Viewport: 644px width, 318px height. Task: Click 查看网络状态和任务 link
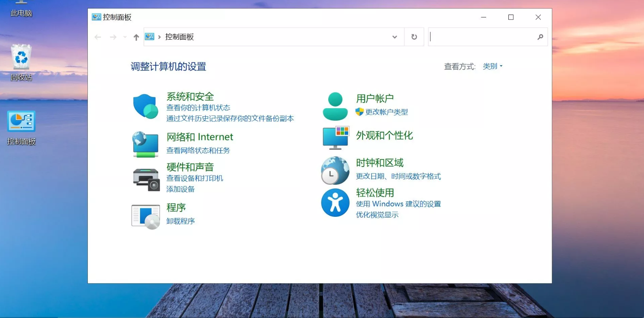(x=198, y=150)
